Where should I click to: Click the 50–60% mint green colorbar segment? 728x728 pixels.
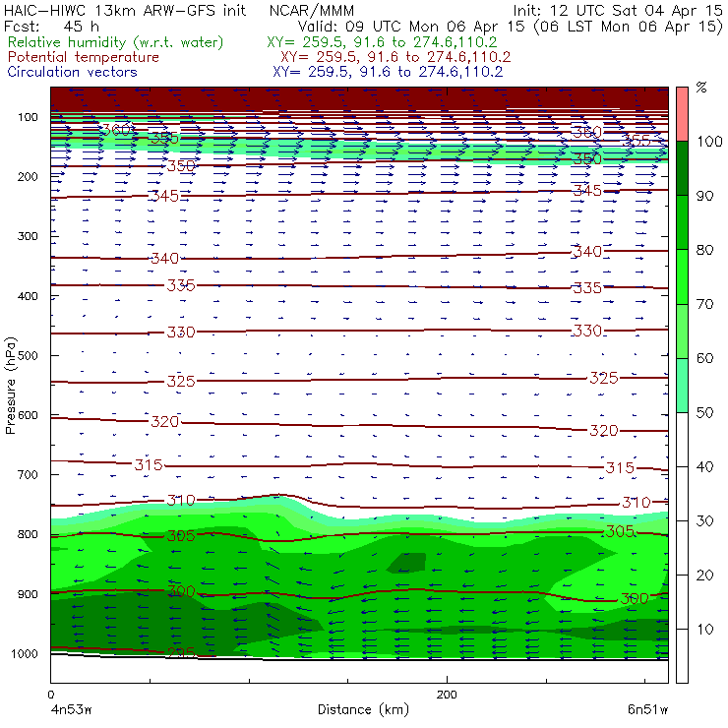(x=682, y=386)
